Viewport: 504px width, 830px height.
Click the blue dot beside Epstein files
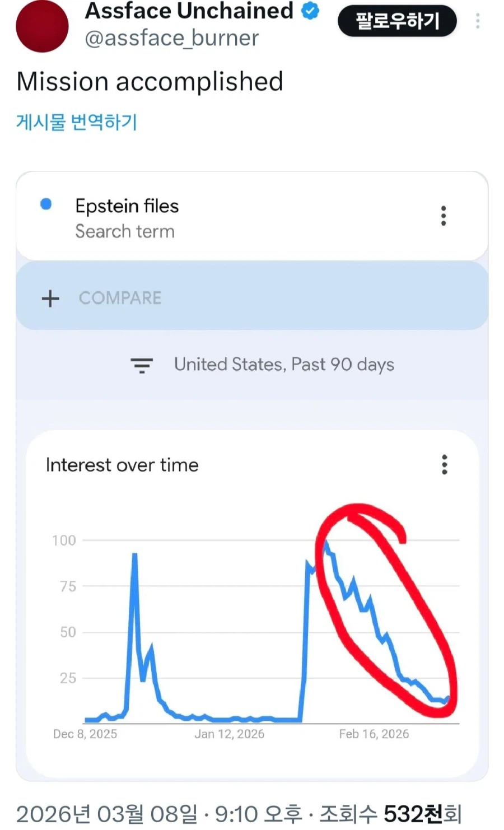[46, 204]
